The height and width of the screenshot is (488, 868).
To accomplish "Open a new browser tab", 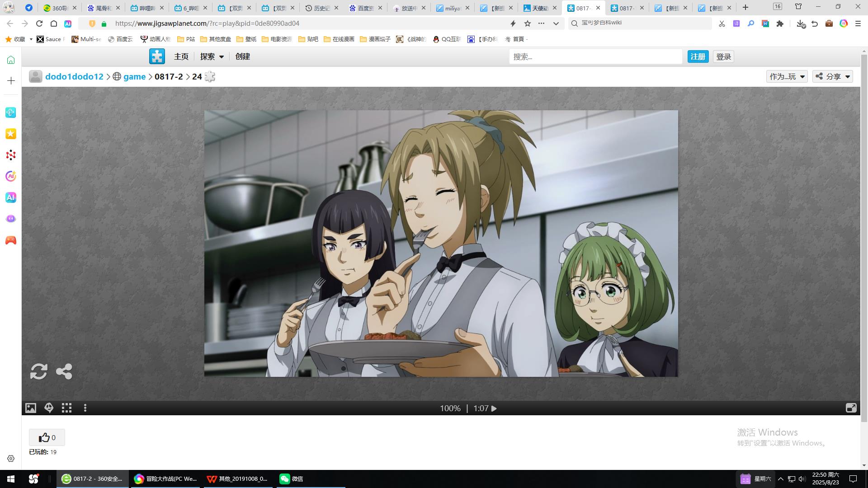I will click(745, 8).
